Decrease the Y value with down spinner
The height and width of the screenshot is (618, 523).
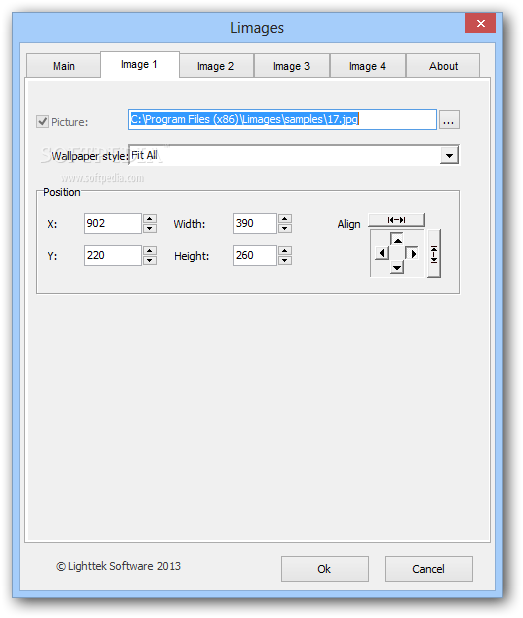click(x=150, y=261)
